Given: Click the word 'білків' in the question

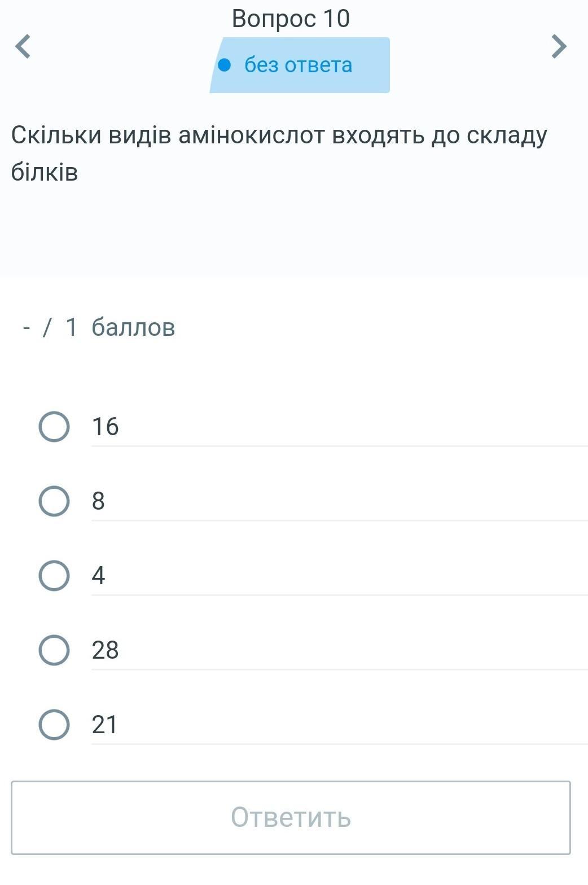Looking at the screenshot, I should click(45, 172).
